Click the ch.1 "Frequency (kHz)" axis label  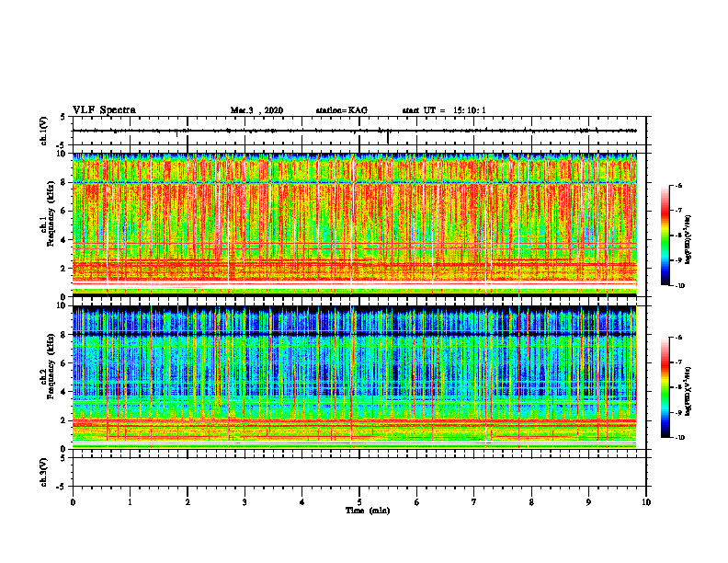coord(51,213)
